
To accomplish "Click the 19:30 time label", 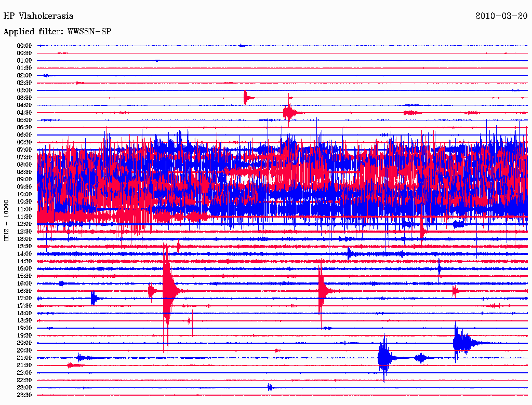I will pyautogui.click(x=24, y=336).
